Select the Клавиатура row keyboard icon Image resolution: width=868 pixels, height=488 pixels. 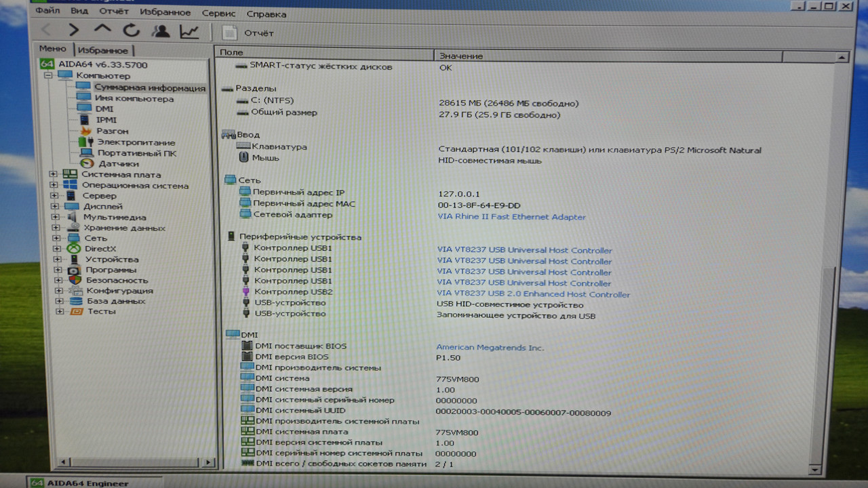pyautogui.click(x=243, y=146)
